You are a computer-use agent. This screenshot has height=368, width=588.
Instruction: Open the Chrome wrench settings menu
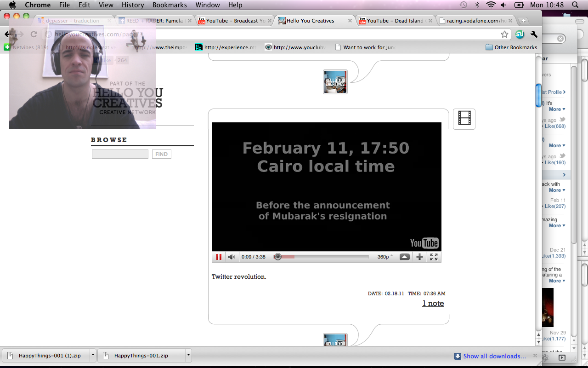[534, 34]
